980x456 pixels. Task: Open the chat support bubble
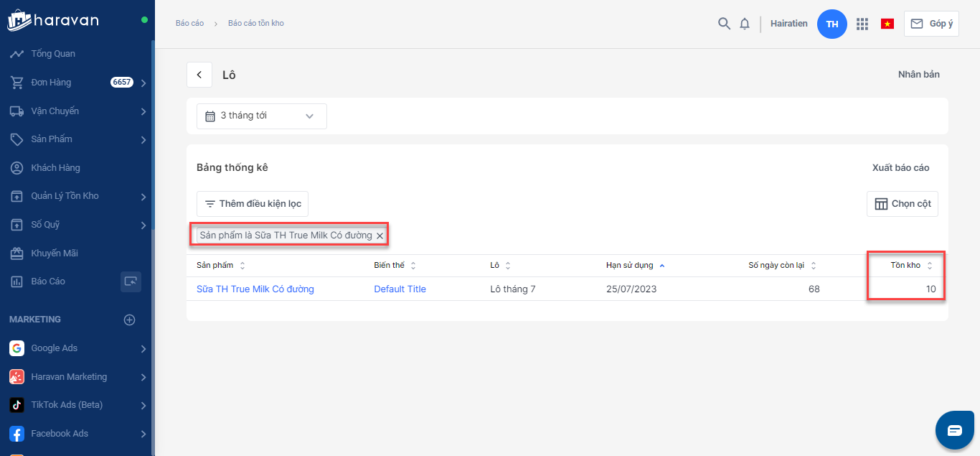[x=954, y=430]
